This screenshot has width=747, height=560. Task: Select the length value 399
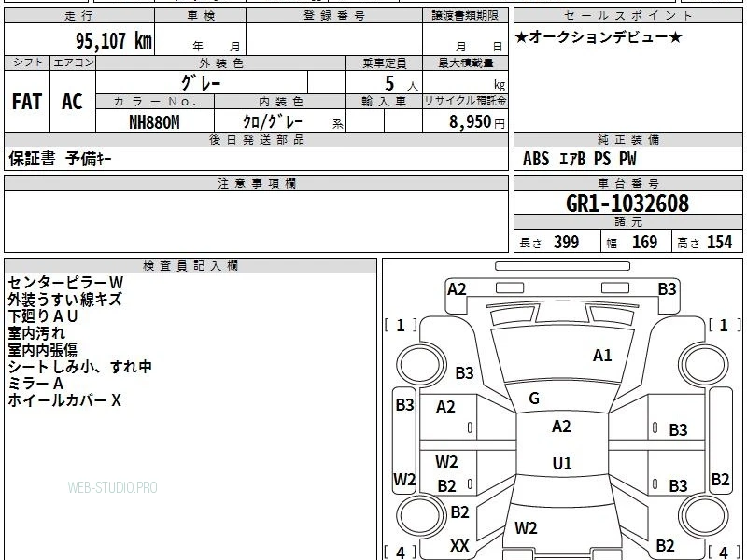click(567, 242)
